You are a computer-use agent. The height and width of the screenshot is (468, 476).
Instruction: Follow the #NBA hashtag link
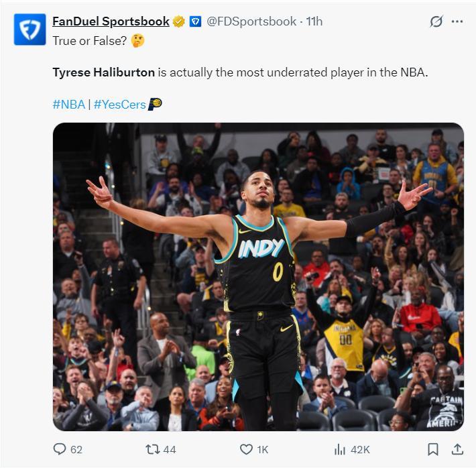pyautogui.click(x=68, y=104)
